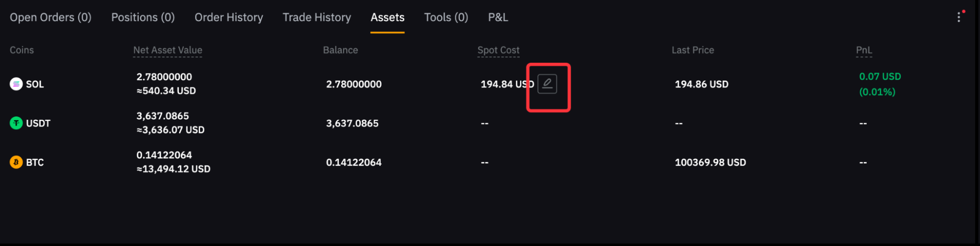Click the Spot Cost column header
Viewport: 980px width, 246px height.
[x=498, y=50]
